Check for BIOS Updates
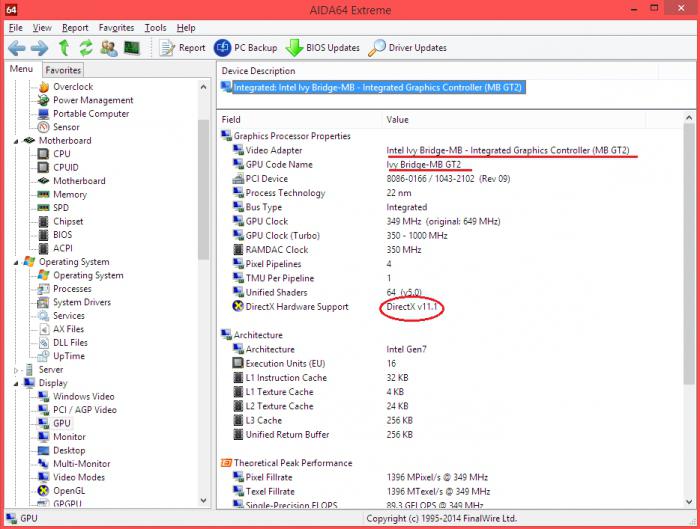Screen dimensions: 700x529 point(322,48)
